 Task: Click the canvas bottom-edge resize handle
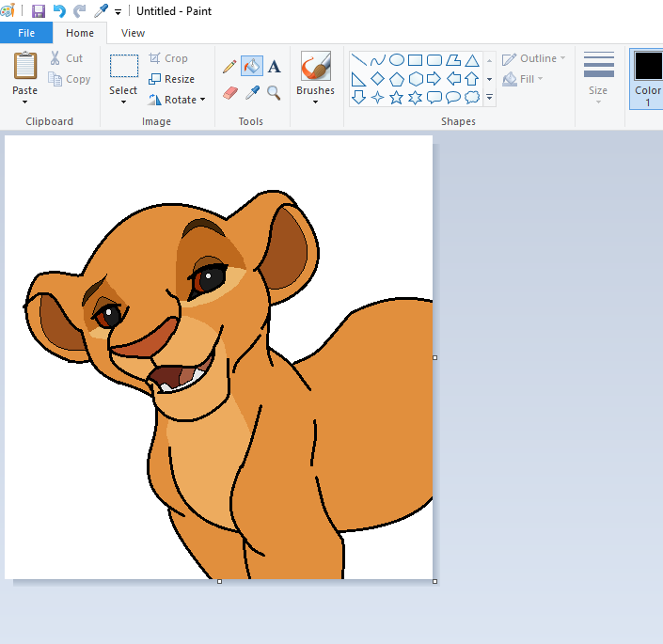(x=219, y=582)
